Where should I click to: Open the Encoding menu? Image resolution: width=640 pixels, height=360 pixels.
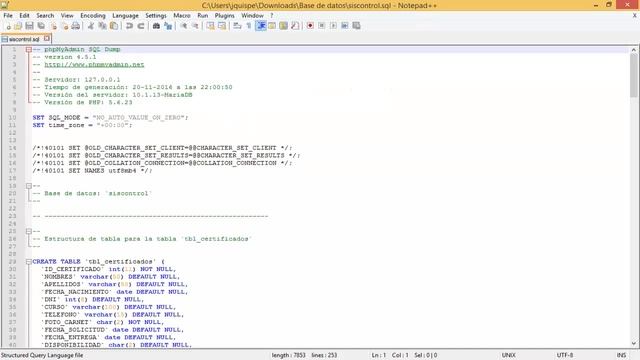[x=93, y=16]
